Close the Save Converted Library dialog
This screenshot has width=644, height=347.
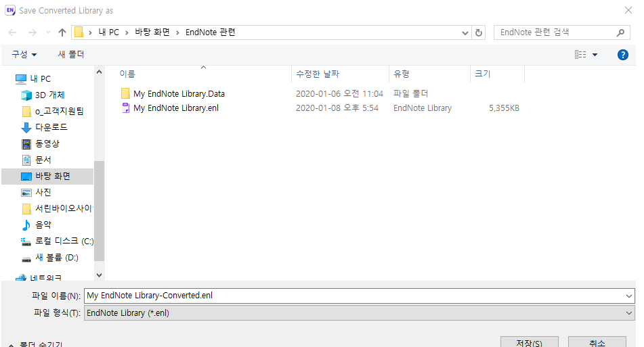628,10
